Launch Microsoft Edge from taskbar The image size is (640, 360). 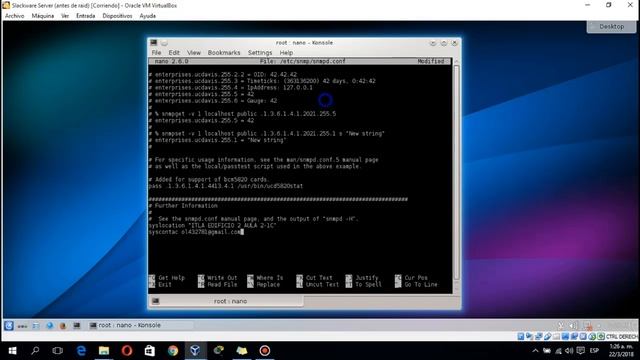(x=81, y=351)
